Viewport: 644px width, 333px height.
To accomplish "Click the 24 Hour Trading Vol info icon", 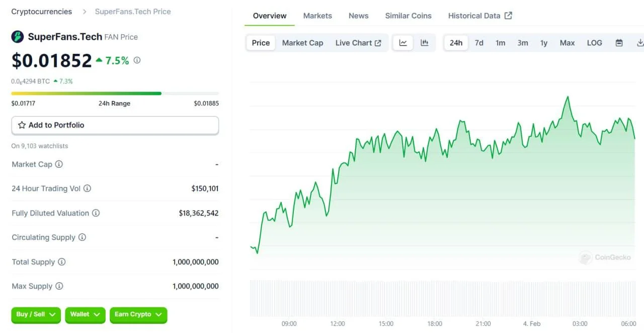I will 87,188.
